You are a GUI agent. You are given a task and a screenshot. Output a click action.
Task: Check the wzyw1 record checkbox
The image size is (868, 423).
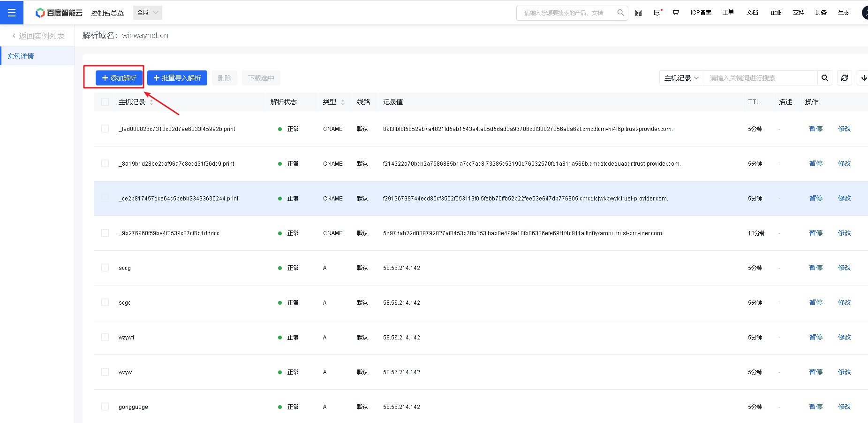coord(105,337)
